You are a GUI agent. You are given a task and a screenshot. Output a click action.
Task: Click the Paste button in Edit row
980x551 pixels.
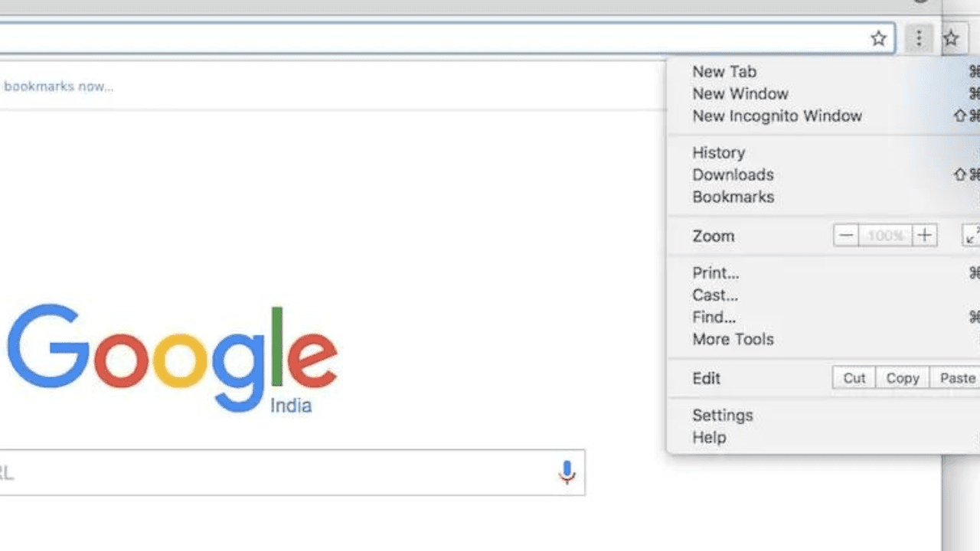955,378
